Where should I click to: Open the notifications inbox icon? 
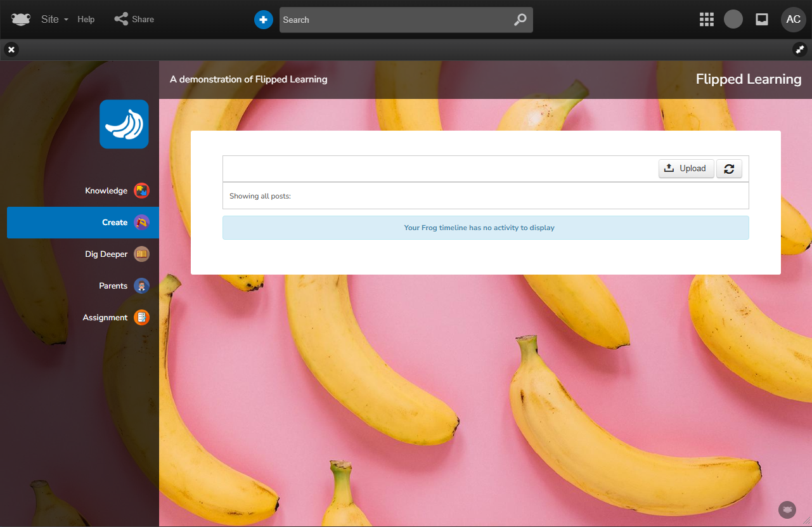click(762, 20)
